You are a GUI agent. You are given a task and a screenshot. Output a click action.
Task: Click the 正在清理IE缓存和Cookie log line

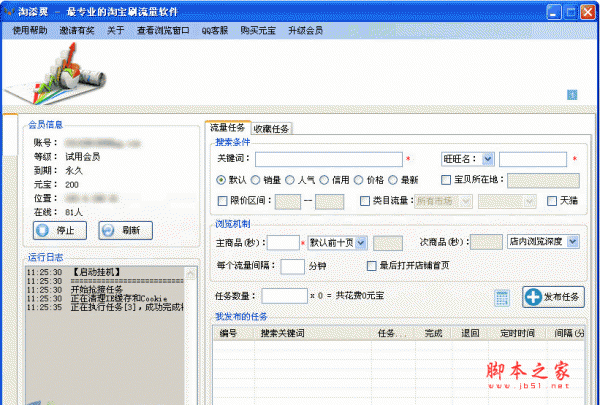[119, 299]
